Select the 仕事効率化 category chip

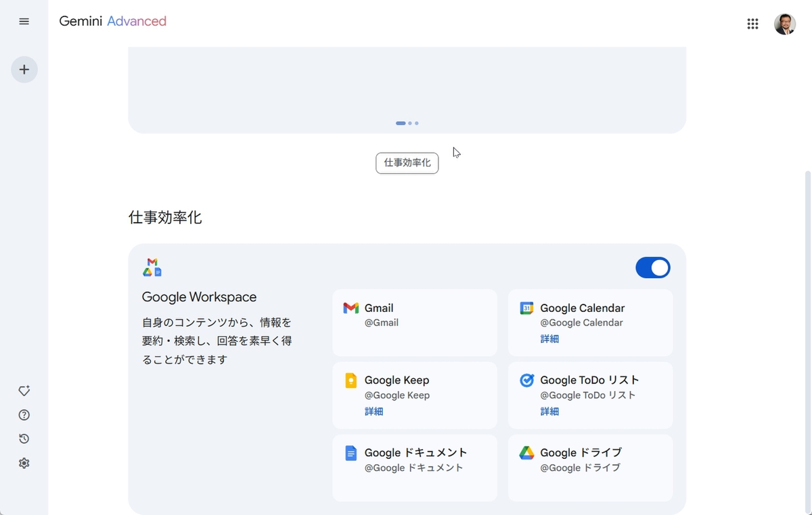407,163
